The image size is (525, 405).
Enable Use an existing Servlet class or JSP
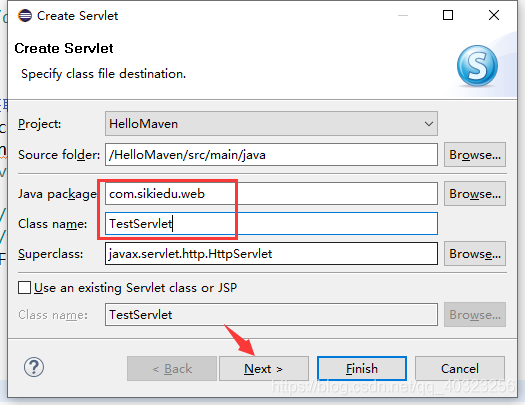coord(24,288)
